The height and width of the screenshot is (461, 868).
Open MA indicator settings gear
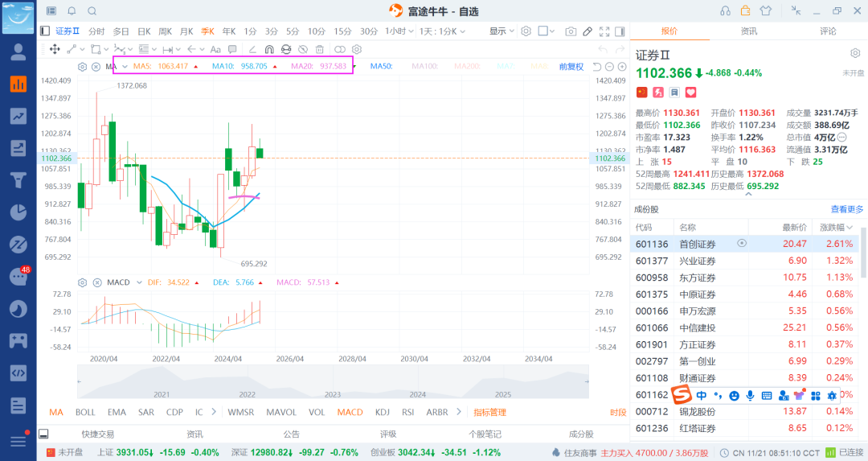coord(83,67)
